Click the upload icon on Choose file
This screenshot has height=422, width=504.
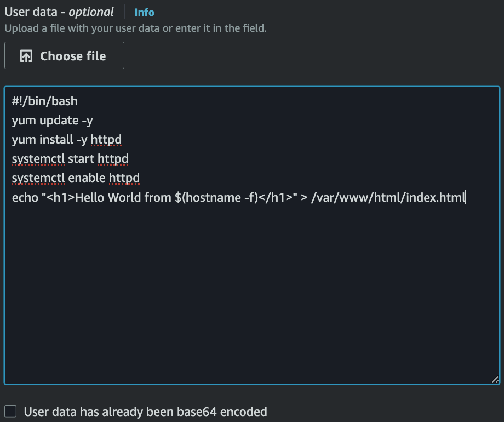pos(26,56)
